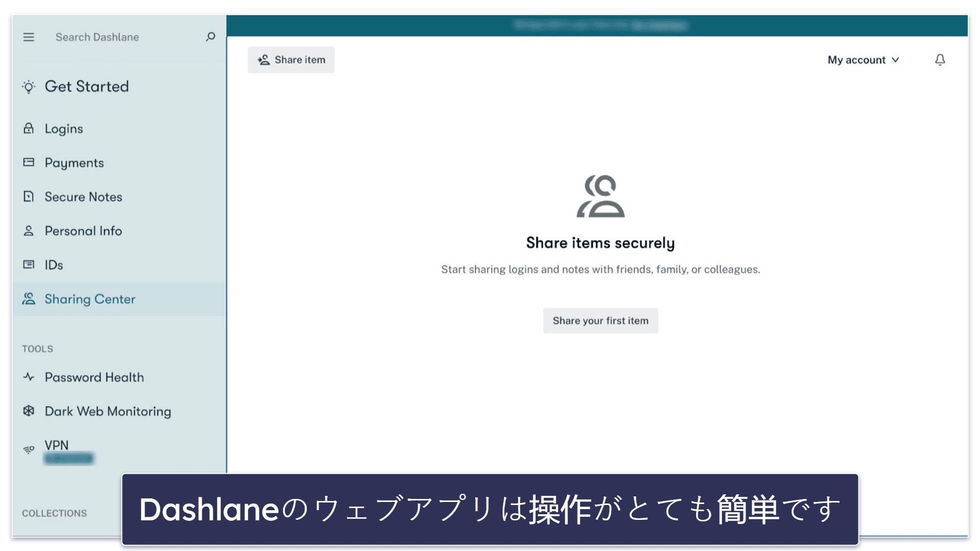Open notifications bell icon
This screenshot has width=980, height=551.
(940, 60)
